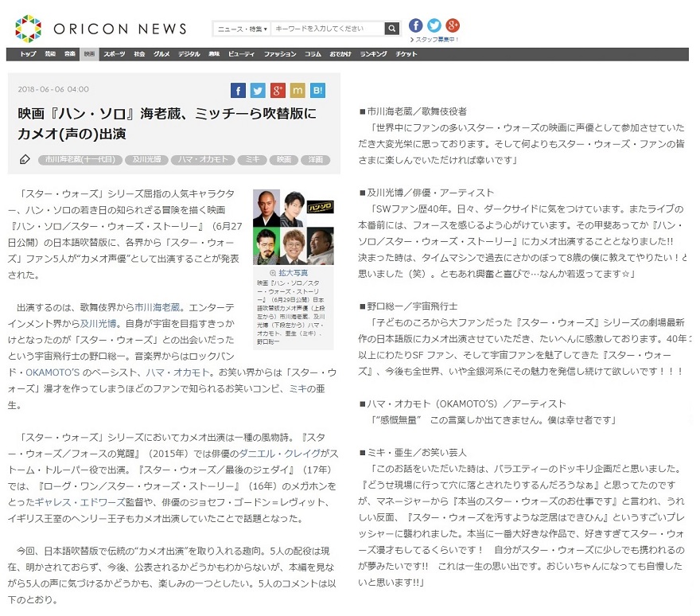Select the 映画 tab in the navigation bar

pyautogui.click(x=89, y=54)
